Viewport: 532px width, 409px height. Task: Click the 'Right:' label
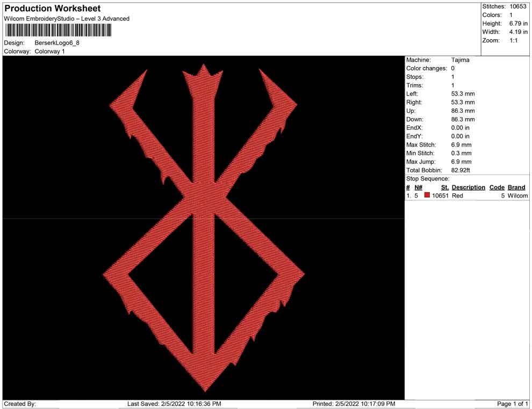(x=414, y=103)
